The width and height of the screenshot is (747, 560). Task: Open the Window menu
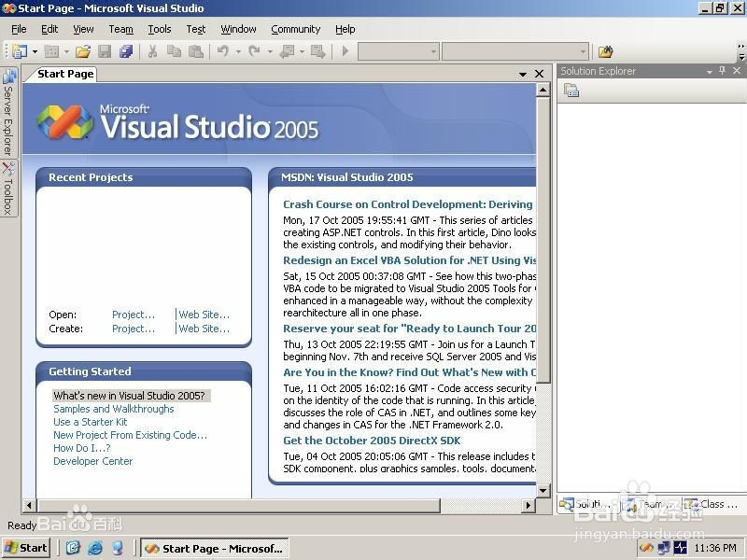(238, 29)
